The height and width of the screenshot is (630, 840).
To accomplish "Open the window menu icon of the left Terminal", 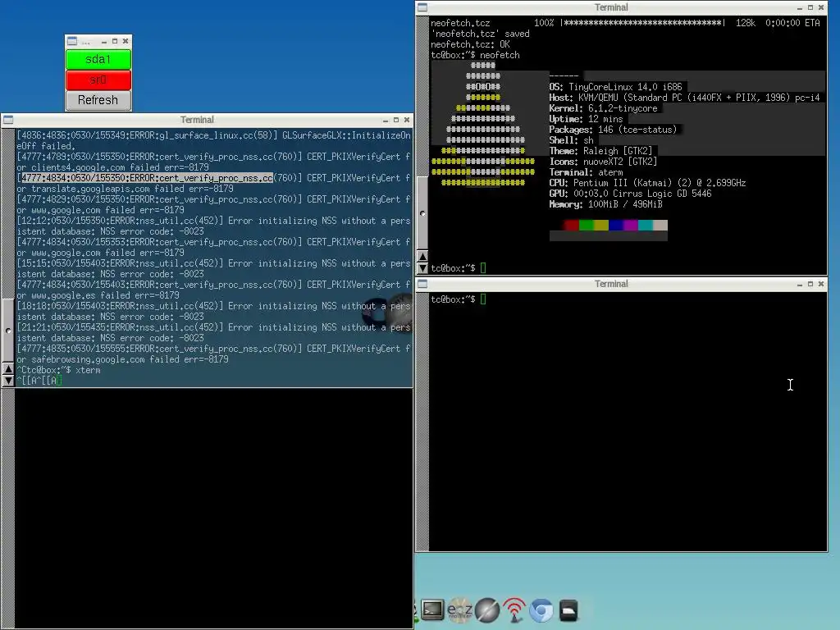I will [x=8, y=120].
